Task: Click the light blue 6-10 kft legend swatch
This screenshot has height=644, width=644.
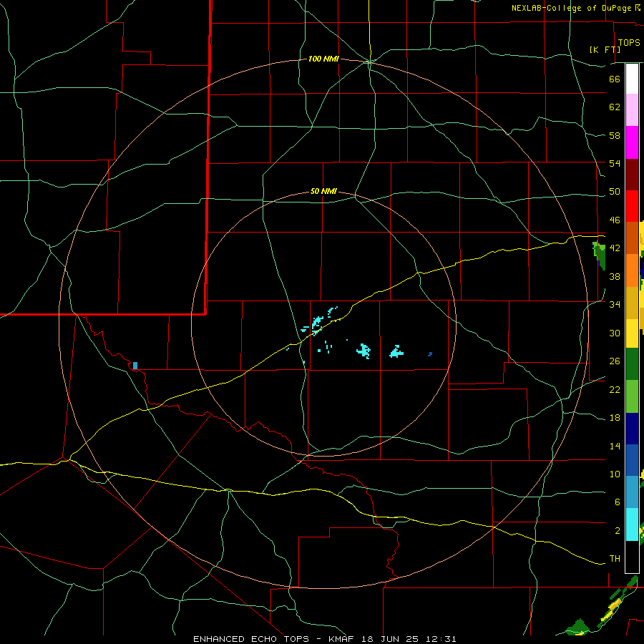Action: (x=632, y=492)
